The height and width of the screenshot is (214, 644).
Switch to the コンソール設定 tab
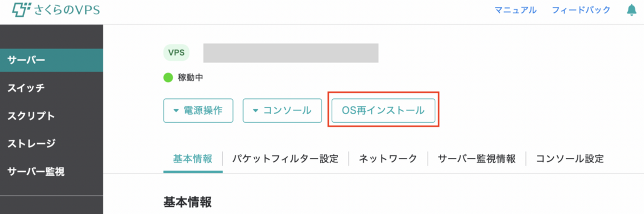tap(570, 159)
